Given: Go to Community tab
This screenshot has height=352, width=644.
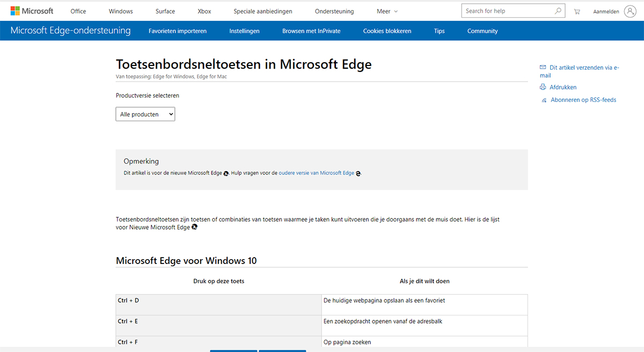Looking at the screenshot, I should [x=482, y=31].
